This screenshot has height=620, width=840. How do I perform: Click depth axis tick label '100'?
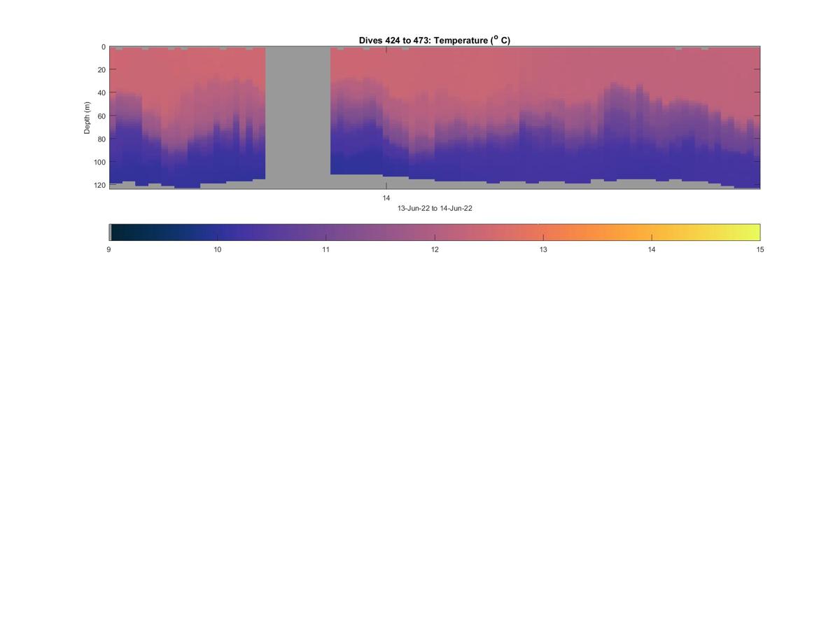click(99, 163)
